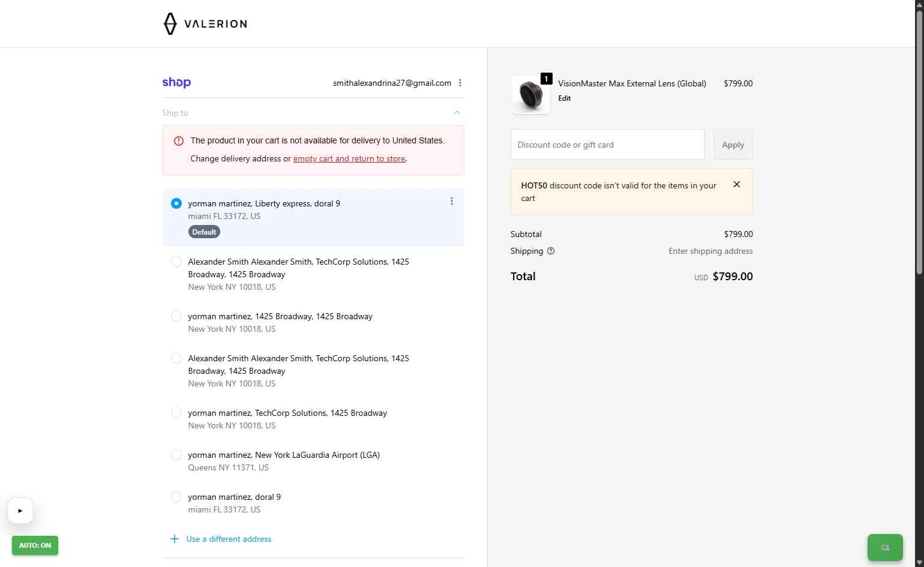Viewport: 924px width, 567px height.
Task: Open the VisionMaster Max lens thumbnail
Action: (530, 95)
